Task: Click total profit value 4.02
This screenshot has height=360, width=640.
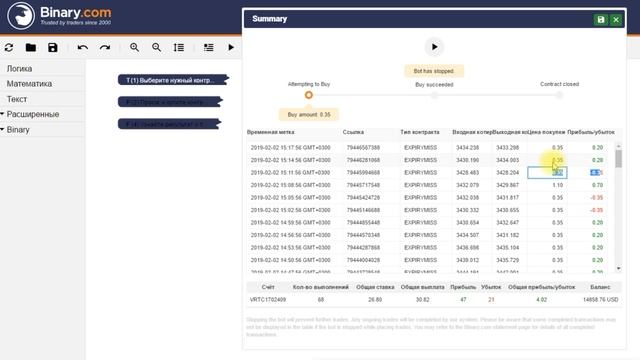Action: click(542, 300)
